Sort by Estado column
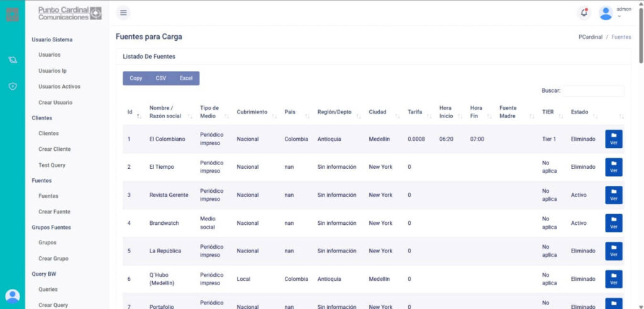Screen dimensions: 644x309 point(584,112)
